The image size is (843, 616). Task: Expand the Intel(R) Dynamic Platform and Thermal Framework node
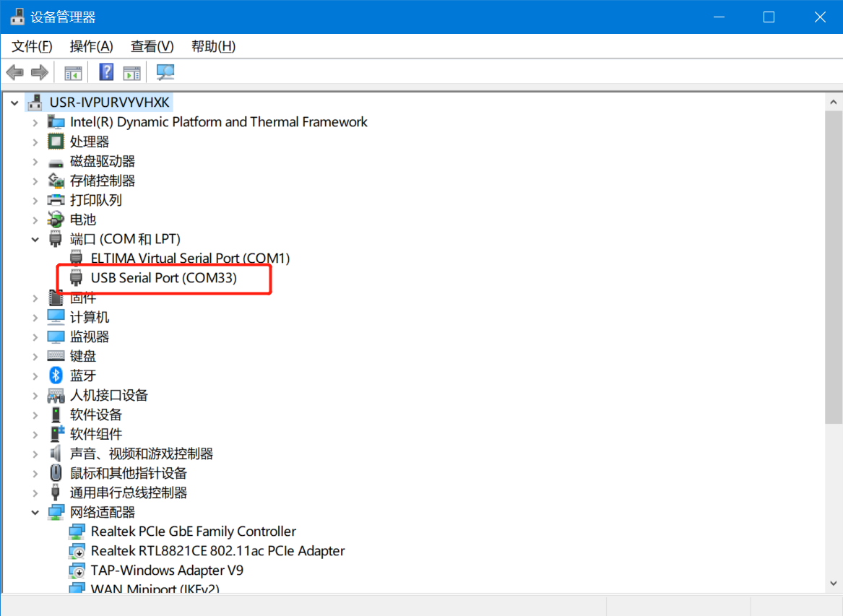pyautogui.click(x=35, y=123)
